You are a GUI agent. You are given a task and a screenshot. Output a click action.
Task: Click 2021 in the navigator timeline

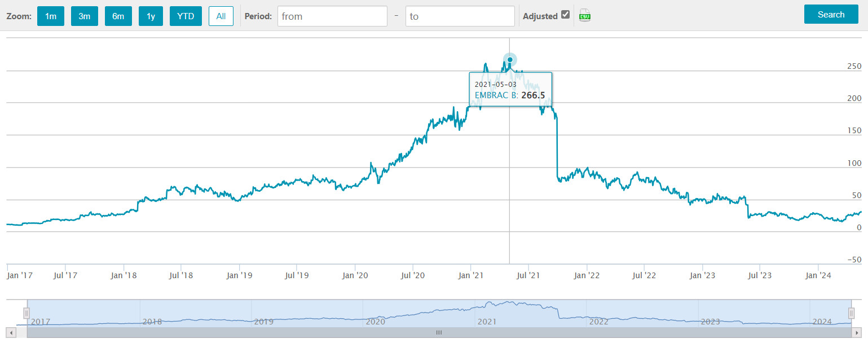487,322
